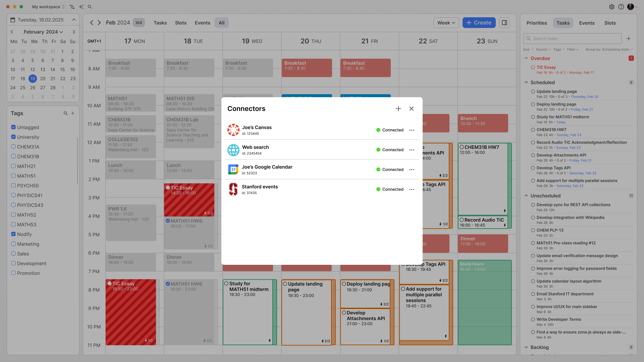Click the help question mark icon
The height and width of the screenshot is (362, 644).
621,7
